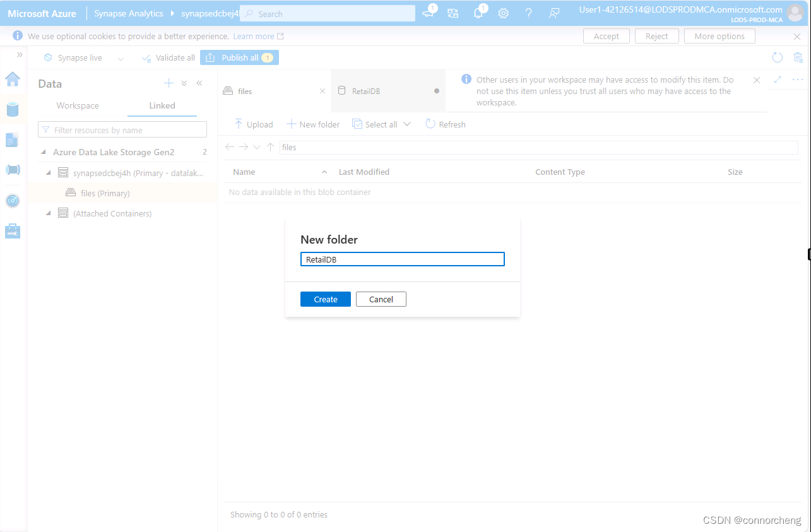The image size is (811, 532).
Task: Open recent locations dropdown arrow
Action: (257, 147)
